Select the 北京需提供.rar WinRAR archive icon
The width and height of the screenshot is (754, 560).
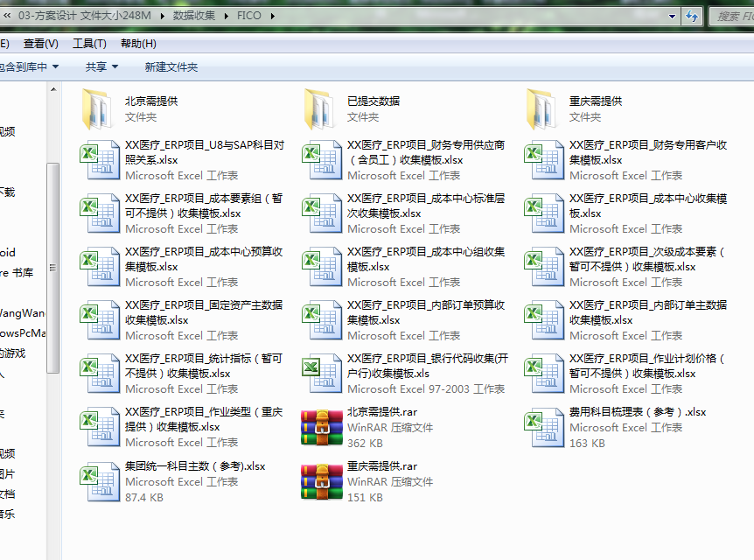click(x=322, y=428)
